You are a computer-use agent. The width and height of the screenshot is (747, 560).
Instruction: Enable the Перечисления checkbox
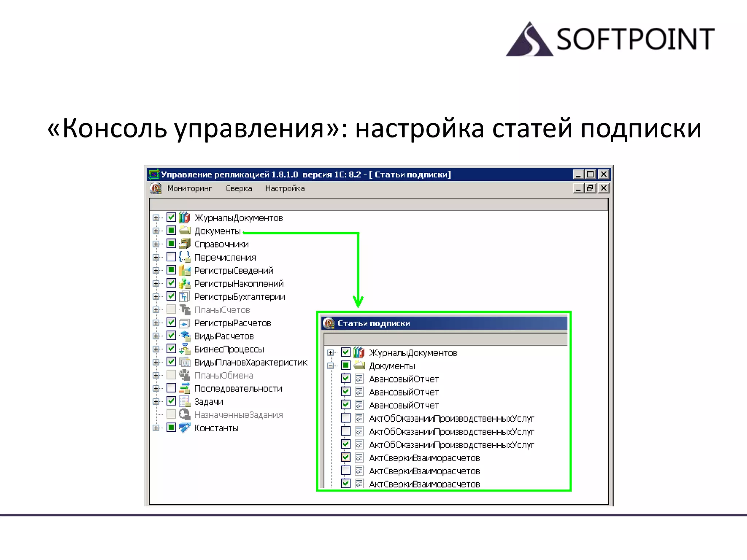171,257
